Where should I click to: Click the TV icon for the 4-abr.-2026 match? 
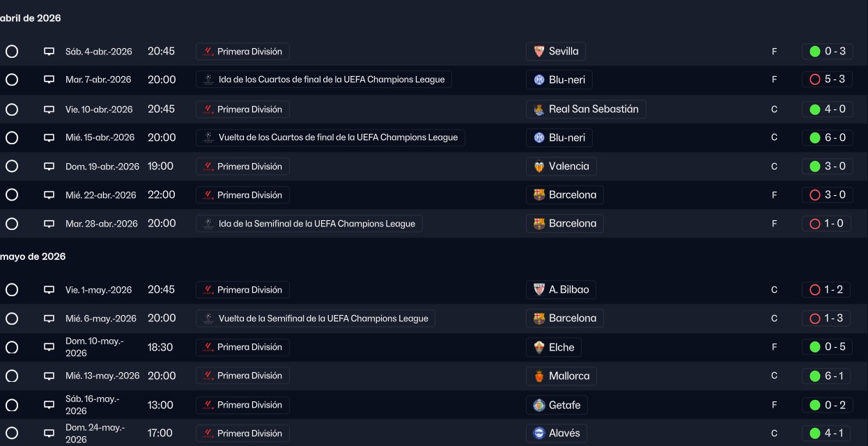pyautogui.click(x=49, y=52)
